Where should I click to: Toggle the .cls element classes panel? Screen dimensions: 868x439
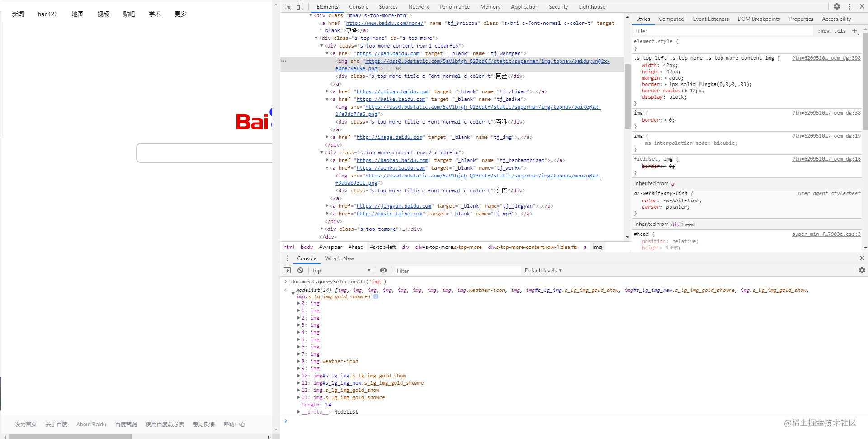pyautogui.click(x=840, y=31)
